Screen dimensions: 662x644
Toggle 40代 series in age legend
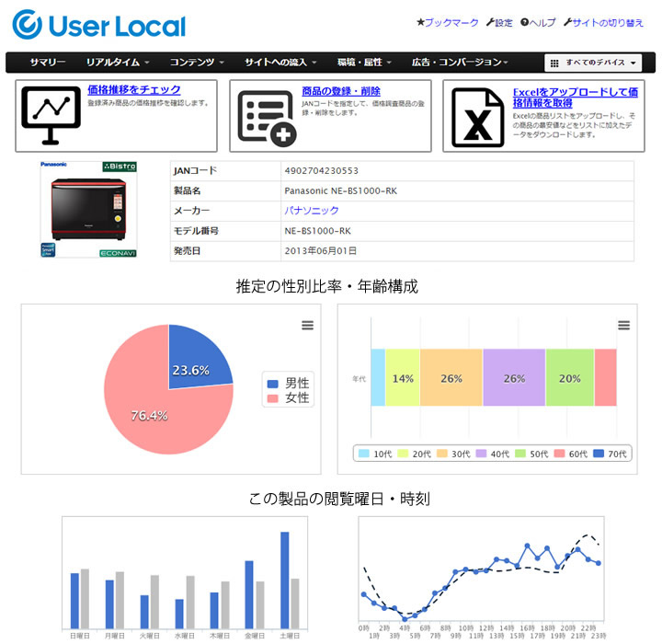click(x=492, y=454)
